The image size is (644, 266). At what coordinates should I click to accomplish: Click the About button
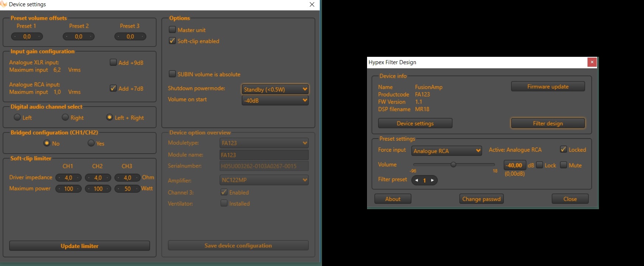tap(393, 199)
